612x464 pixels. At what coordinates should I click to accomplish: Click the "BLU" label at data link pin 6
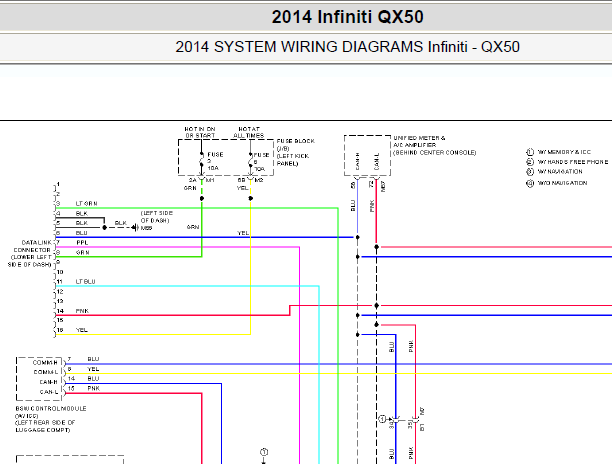pyautogui.click(x=82, y=233)
